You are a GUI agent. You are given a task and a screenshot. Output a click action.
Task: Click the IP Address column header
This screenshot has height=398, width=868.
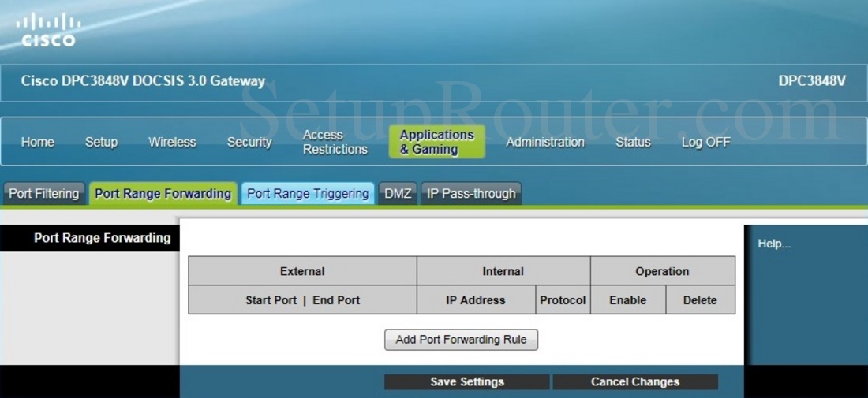point(475,300)
